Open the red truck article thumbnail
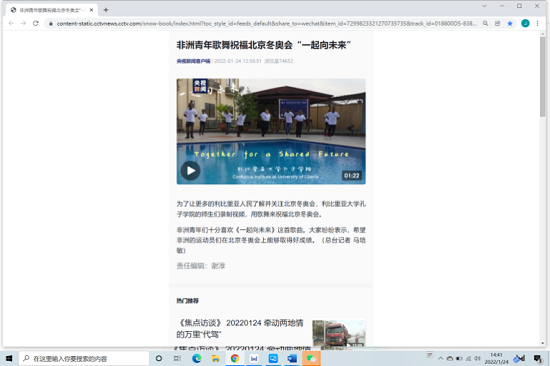Image resolution: width=550 pixels, height=366 pixels. 338,333
